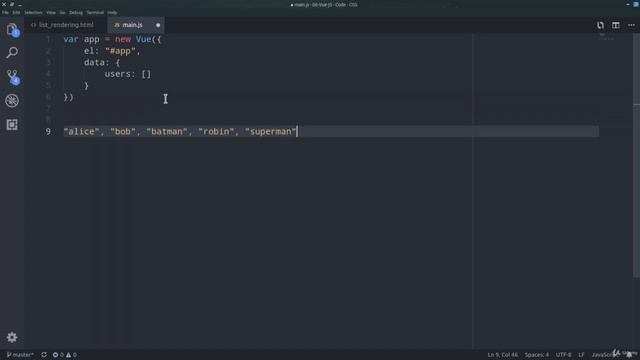Change end of line sequence LF
The image size is (640, 360).
pos(581,355)
